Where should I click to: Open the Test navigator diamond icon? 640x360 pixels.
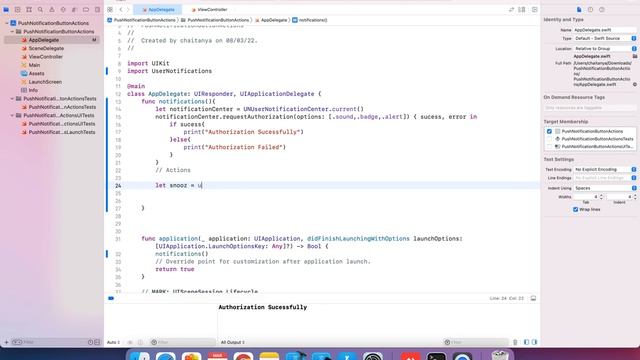63,9
